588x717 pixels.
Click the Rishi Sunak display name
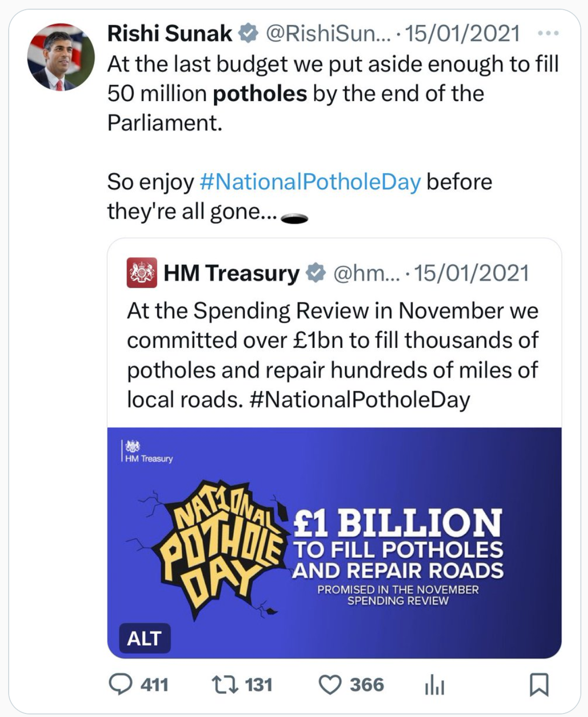click(169, 34)
